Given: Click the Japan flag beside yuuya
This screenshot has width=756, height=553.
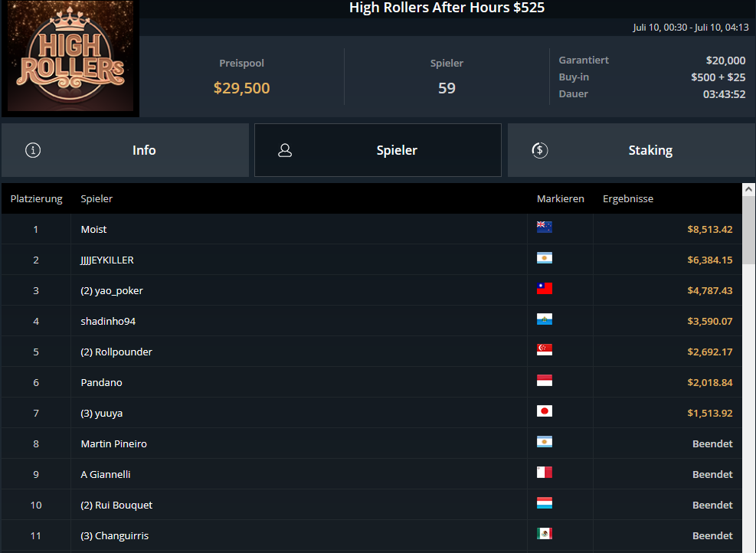Looking at the screenshot, I should 545,411.
